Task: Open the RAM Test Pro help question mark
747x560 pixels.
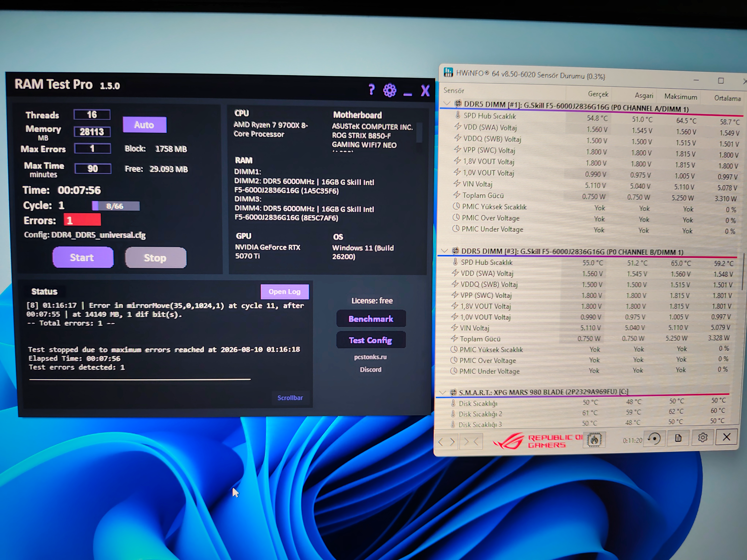Action: pyautogui.click(x=371, y=90)
